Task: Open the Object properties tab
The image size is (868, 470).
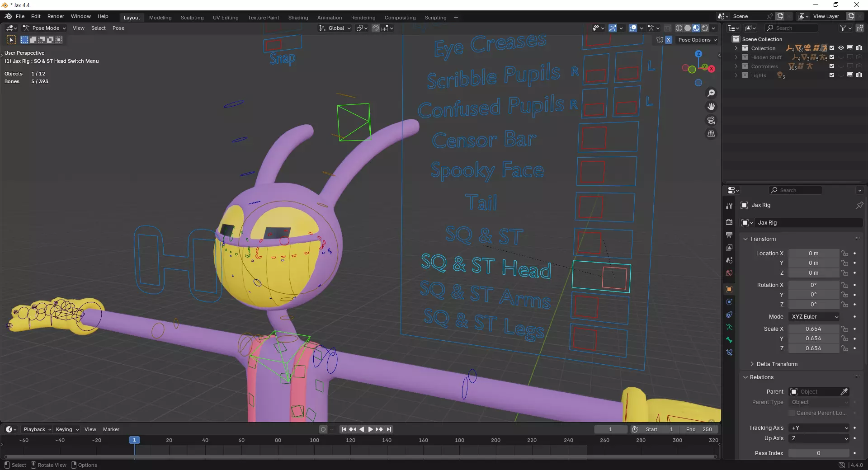Action: (x=729, y=289)
